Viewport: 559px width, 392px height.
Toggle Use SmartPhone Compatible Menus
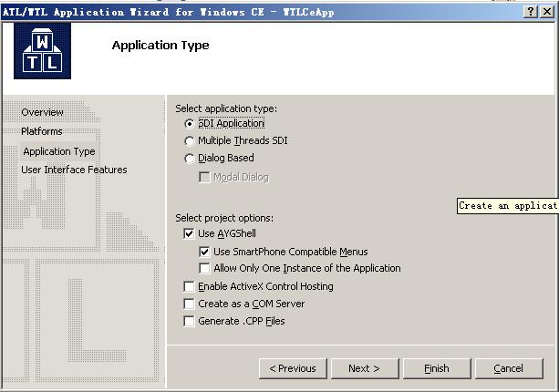pyautogui.click(x=204, y=252)
